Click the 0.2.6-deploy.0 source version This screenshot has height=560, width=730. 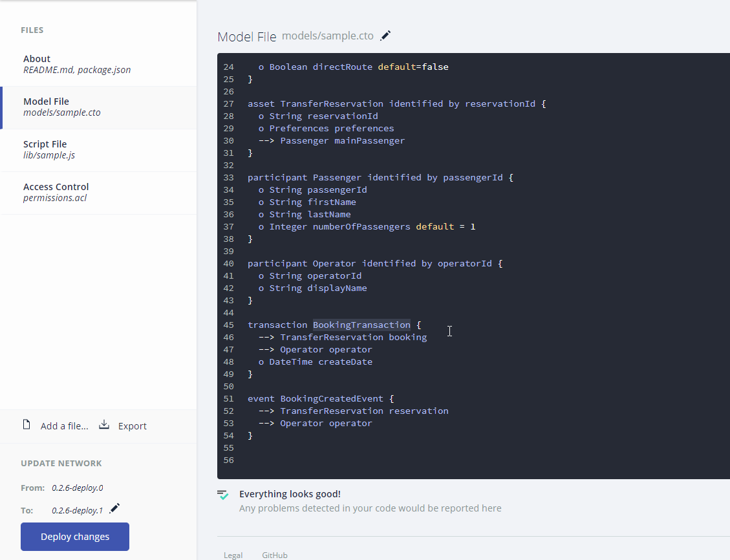pos(77,488)
